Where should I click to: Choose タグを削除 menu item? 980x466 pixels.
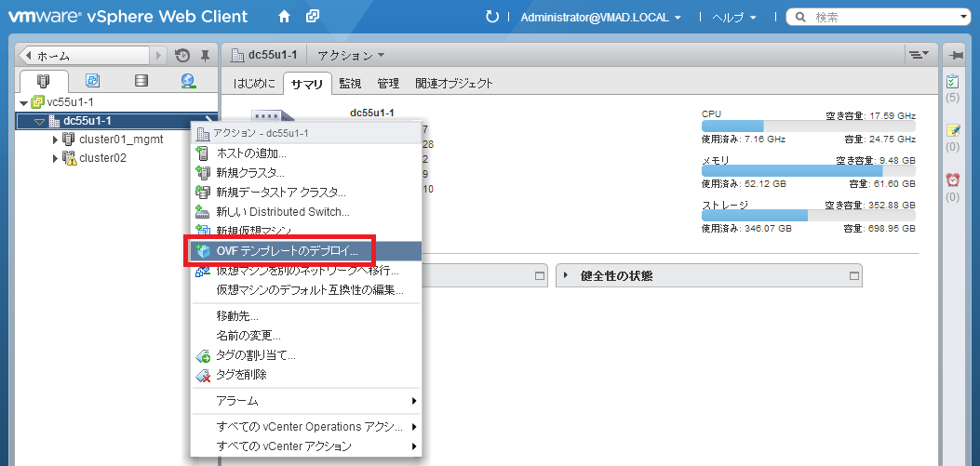(306, 375)
